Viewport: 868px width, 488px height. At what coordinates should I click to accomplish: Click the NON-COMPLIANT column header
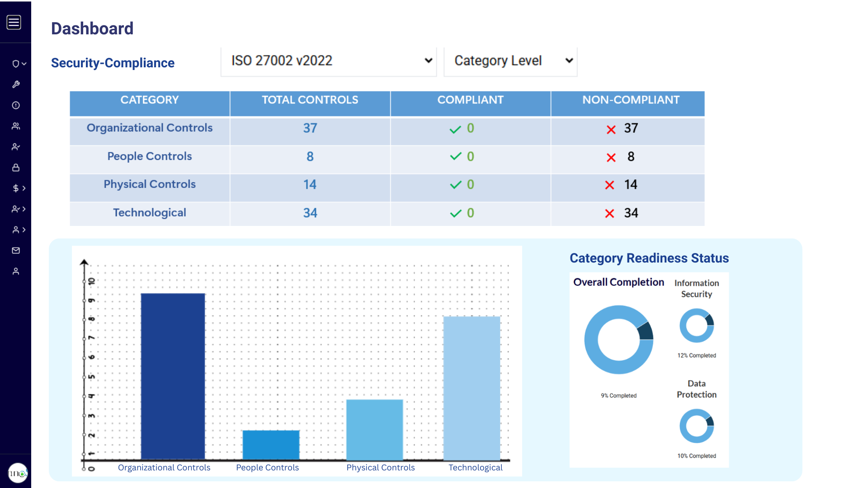(630, 100)
